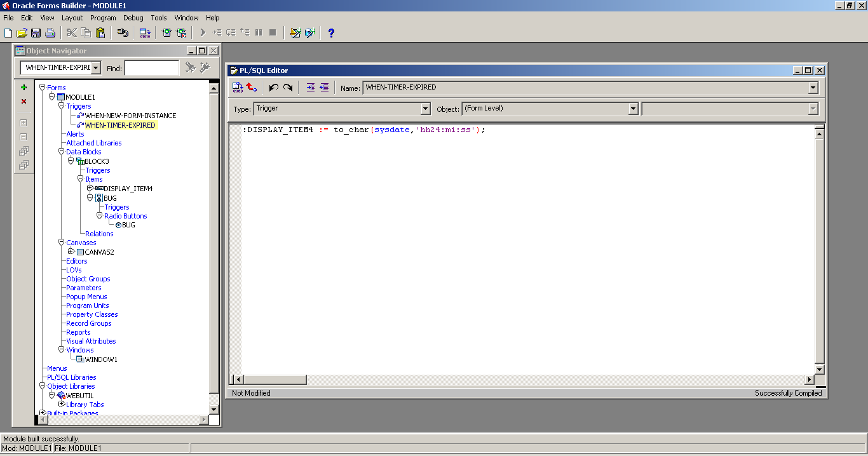Click the Step Over debug icon
The width and height of the screenshot is (868, 456).
click(231, 33)
